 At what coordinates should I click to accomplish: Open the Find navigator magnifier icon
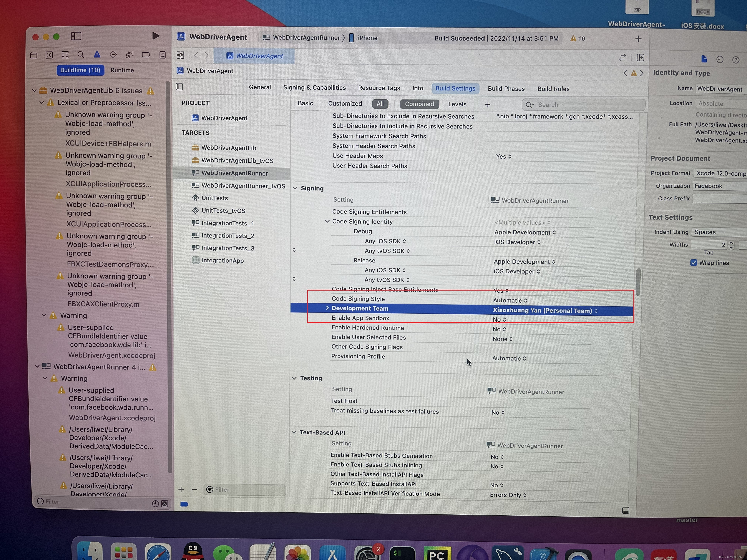pos(81,55)
